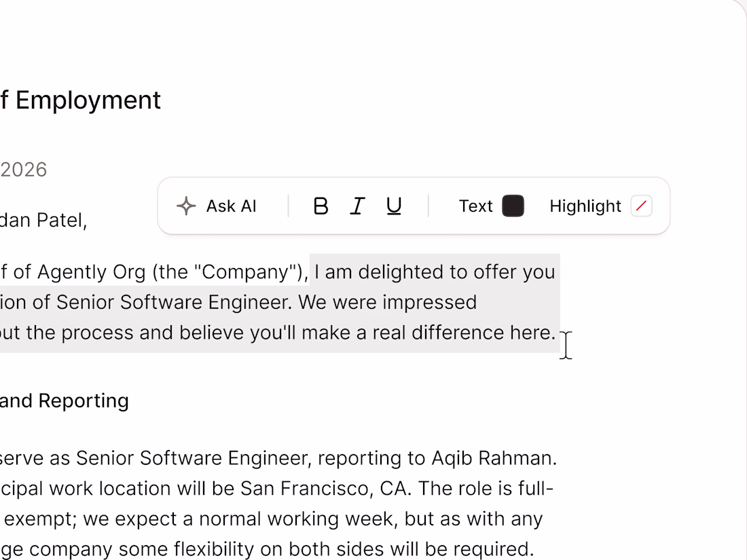Image resolution: width=747 pixels, height=560 pixels.
Task: Underline the selected text
Action: [393, 206]
